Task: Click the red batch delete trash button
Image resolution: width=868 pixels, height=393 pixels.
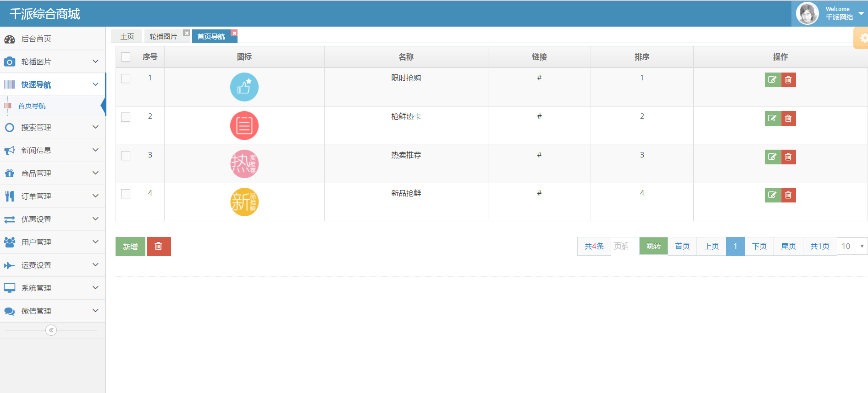Action: (x=159, y=247)
